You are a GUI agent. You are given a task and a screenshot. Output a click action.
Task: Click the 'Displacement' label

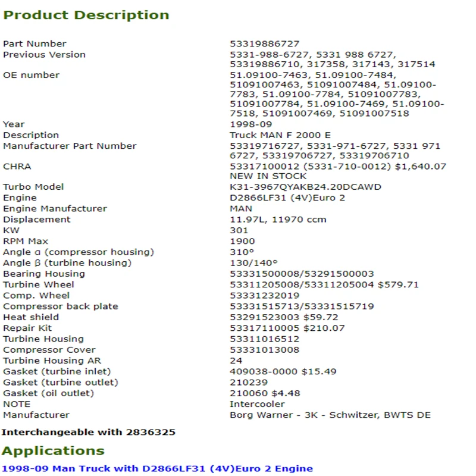[37, 220]
